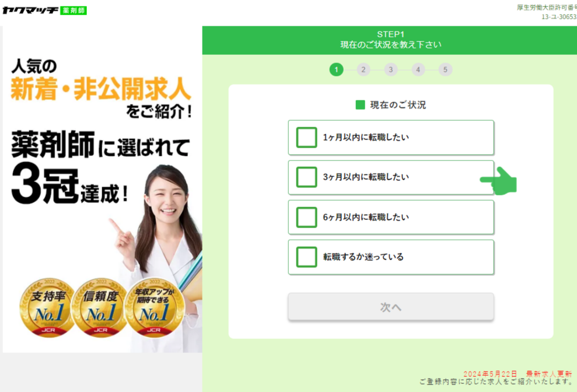Check the 3ヶ月以内に転職したい checkbox
Image resolution: width=577 pixels, height=392 pixels.
pos(306,177)
